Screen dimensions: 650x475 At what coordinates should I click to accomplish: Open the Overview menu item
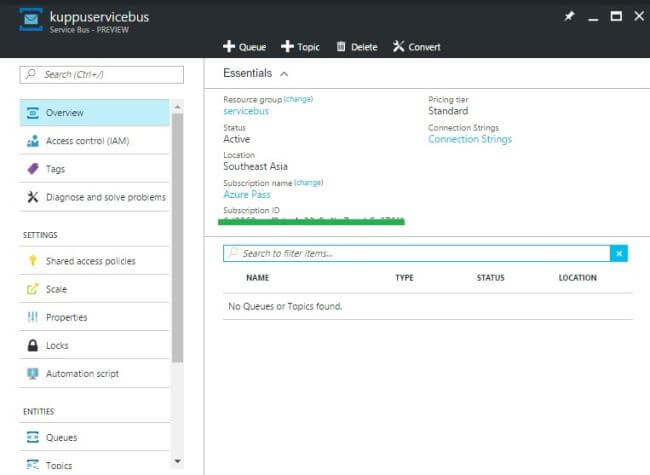[94, 113]
